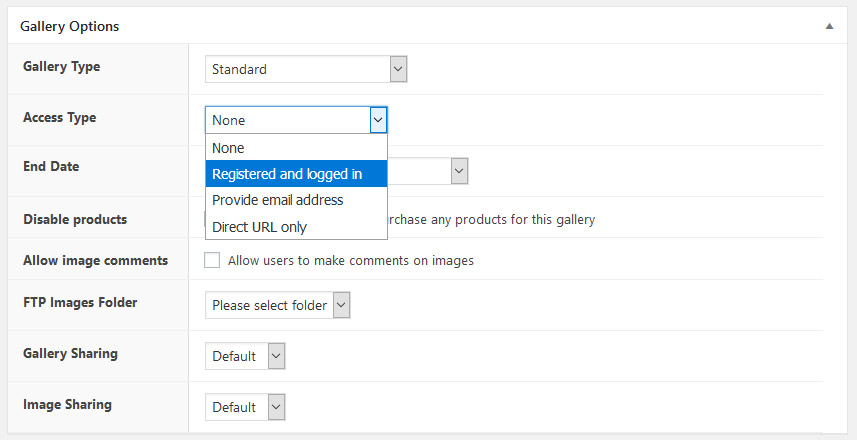This screenshot has width=857, height=440.
Task: Click the Gallery Options panel title
Action: pyautogui.click(x=69, y=26)
